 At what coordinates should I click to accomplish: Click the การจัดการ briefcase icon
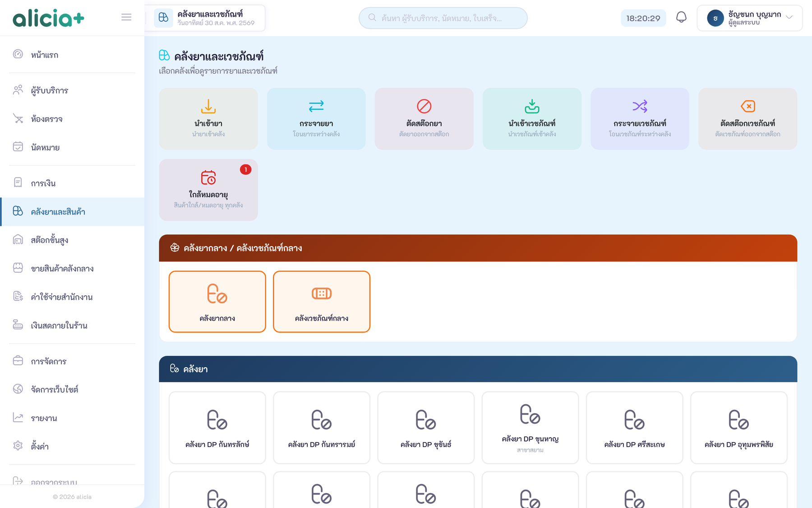pyautogui.click(x=18, y=360)
